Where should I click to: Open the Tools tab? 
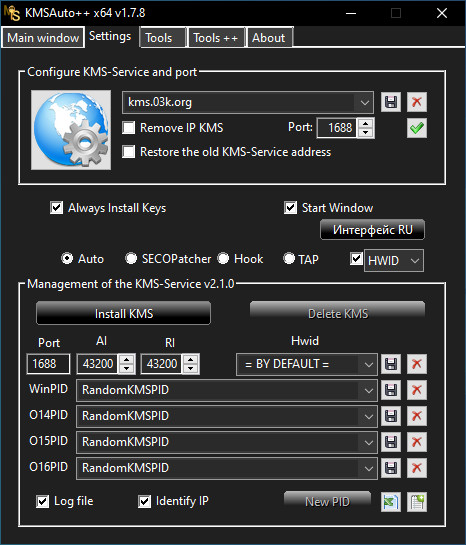click(162, 38)
